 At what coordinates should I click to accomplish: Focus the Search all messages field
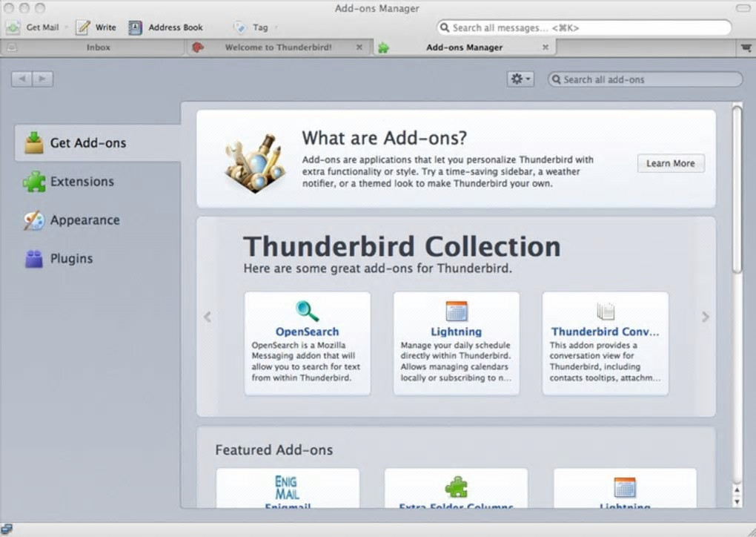[x=584, y=27]
